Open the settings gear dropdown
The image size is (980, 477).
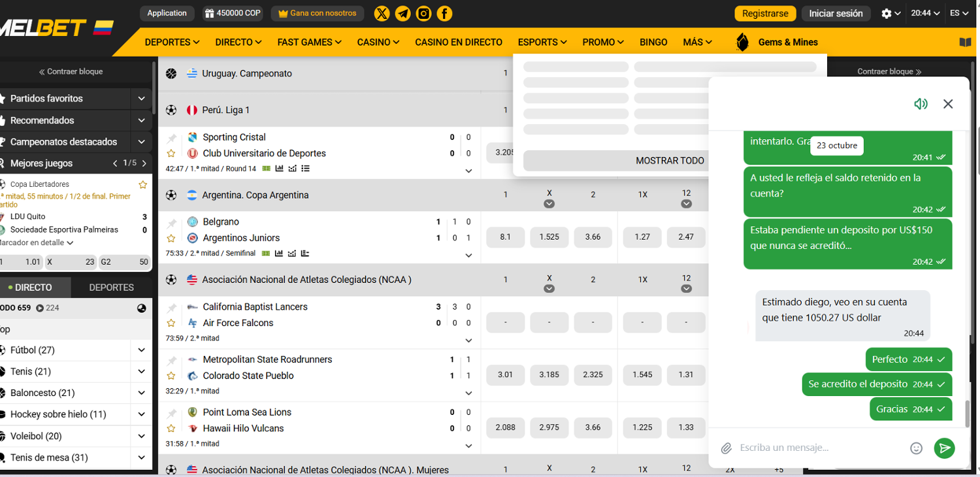tap(890, 13)
